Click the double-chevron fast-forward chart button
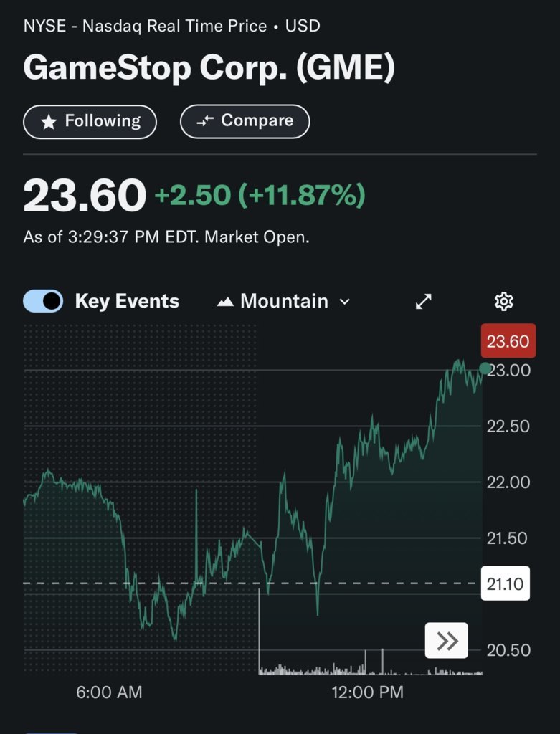Screen dimensions: 560x734 coord(446,640)
